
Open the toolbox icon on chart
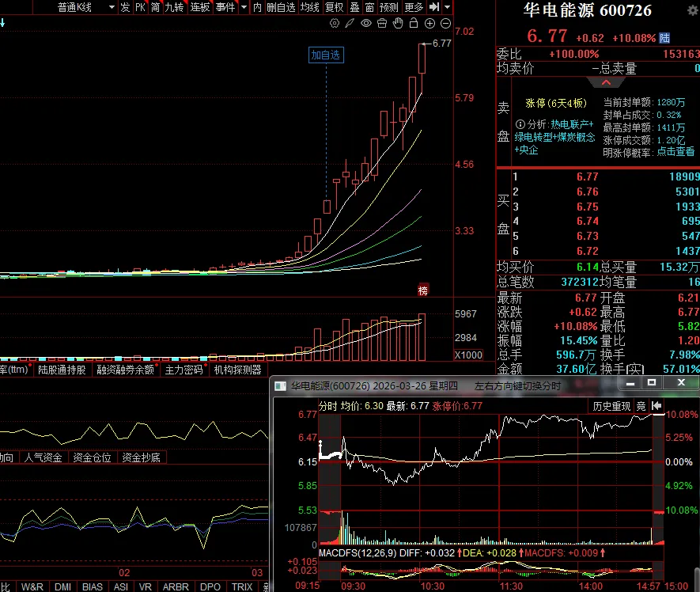tap(382, 23)
